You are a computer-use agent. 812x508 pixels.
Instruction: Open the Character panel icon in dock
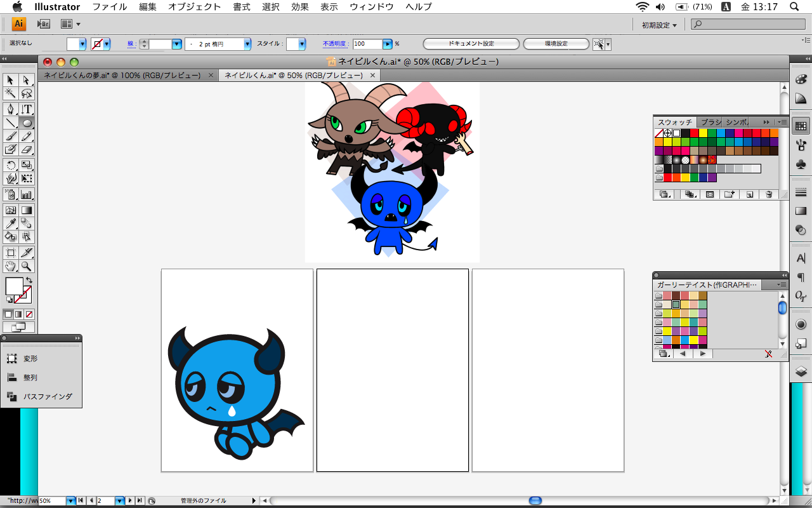pos(801,258)
